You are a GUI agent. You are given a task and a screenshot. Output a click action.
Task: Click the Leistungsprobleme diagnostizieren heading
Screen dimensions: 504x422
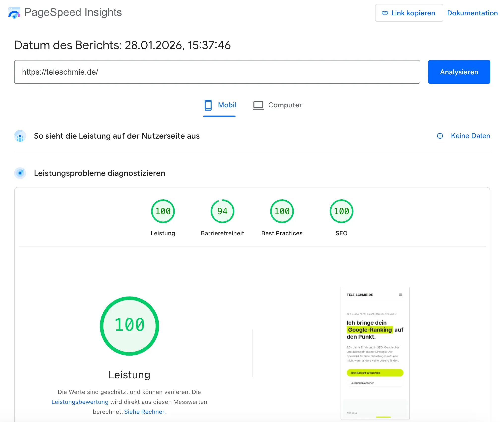[x=99, y=173]
